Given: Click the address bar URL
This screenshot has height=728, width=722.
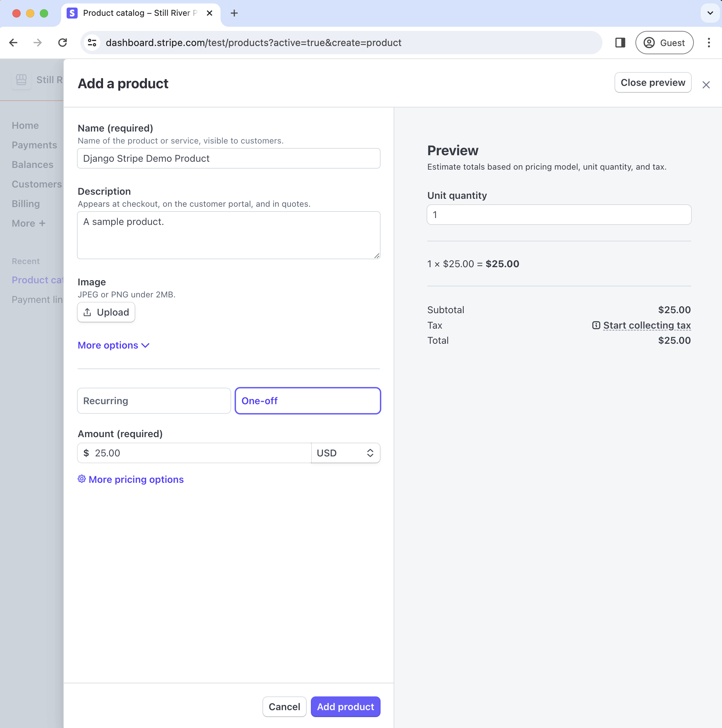Looking at the screenshot, I should point(253,43).
